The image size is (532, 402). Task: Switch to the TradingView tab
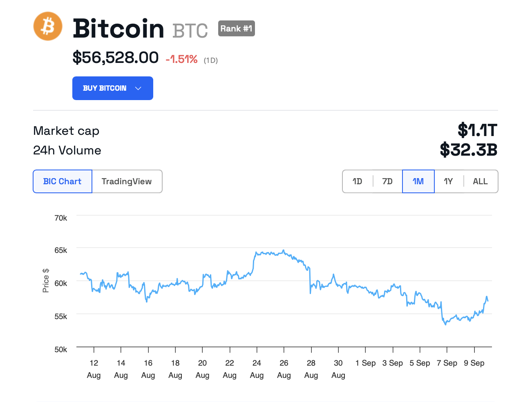pyautogui.click(x=127, y=181)
